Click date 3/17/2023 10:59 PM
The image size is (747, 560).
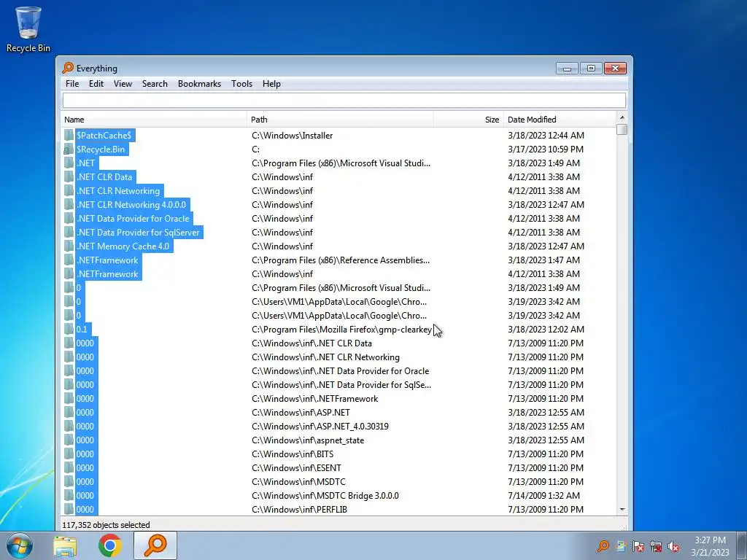pyautogui.click(x=546, y=149)
